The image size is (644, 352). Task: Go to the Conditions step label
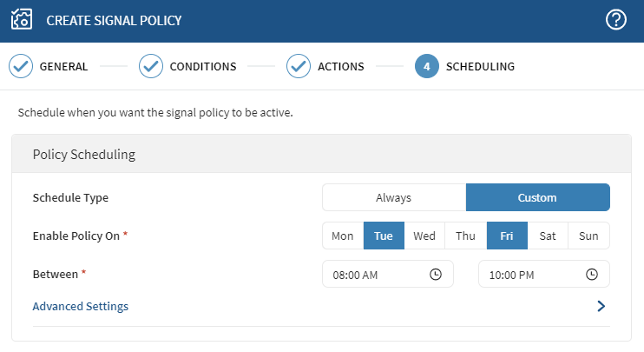203,66
